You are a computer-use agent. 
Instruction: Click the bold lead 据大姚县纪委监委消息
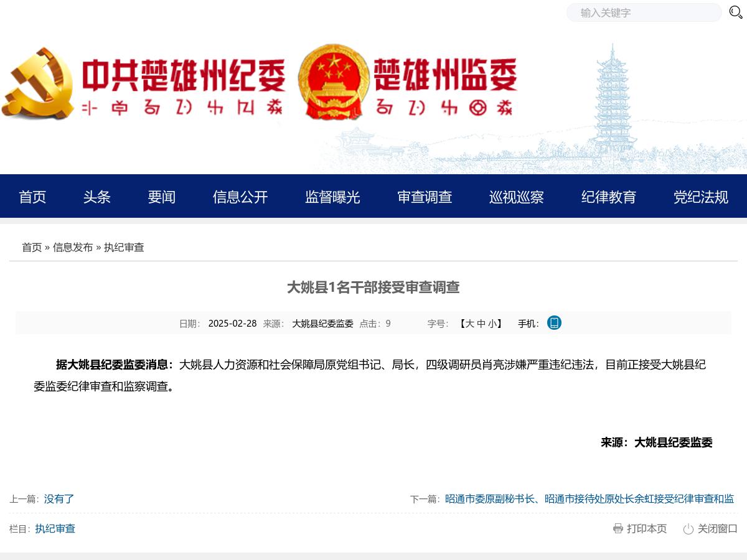(x=115, y=365)
